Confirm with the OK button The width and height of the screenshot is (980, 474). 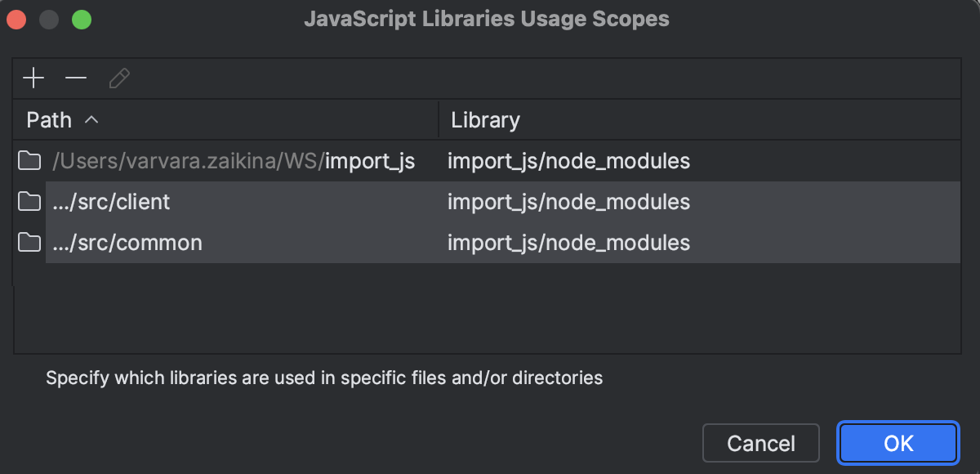click(898, 443)
